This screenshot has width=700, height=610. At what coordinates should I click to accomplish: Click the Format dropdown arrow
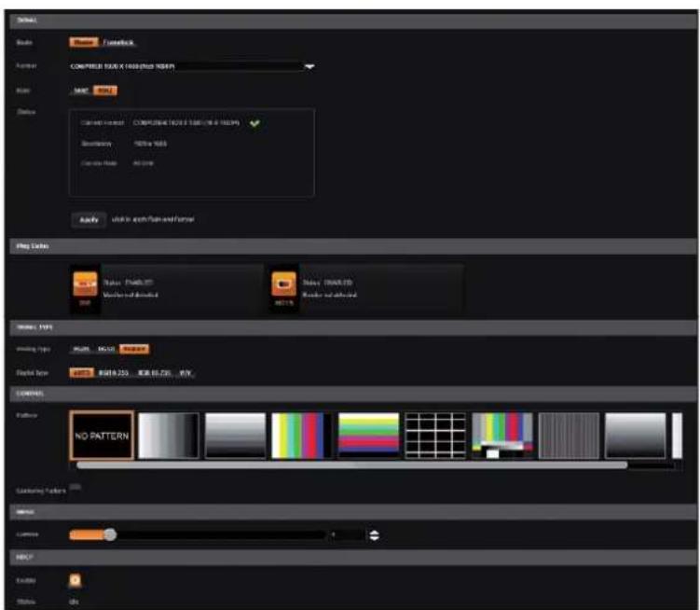pyautogui.click(x=309, y=66)
